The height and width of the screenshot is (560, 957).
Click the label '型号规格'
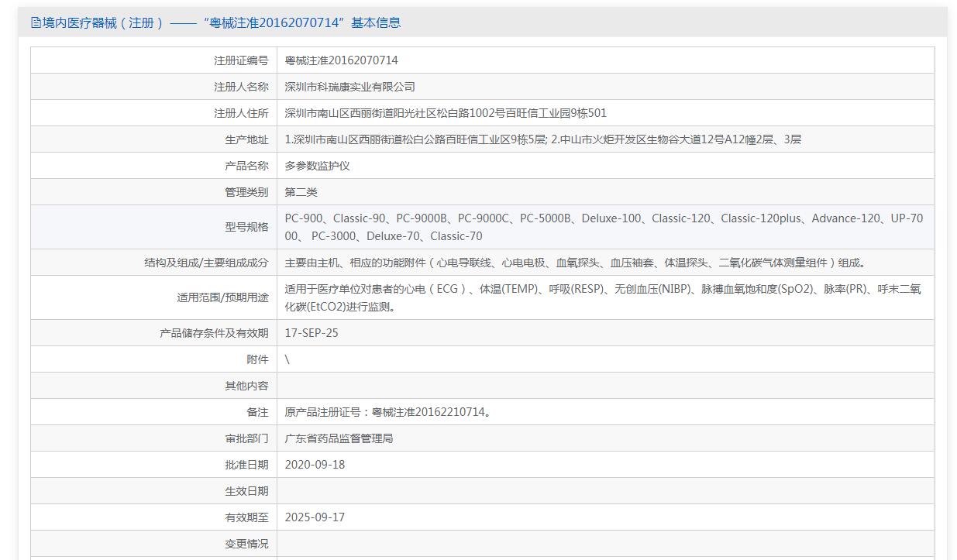click(x=246, y=227)
